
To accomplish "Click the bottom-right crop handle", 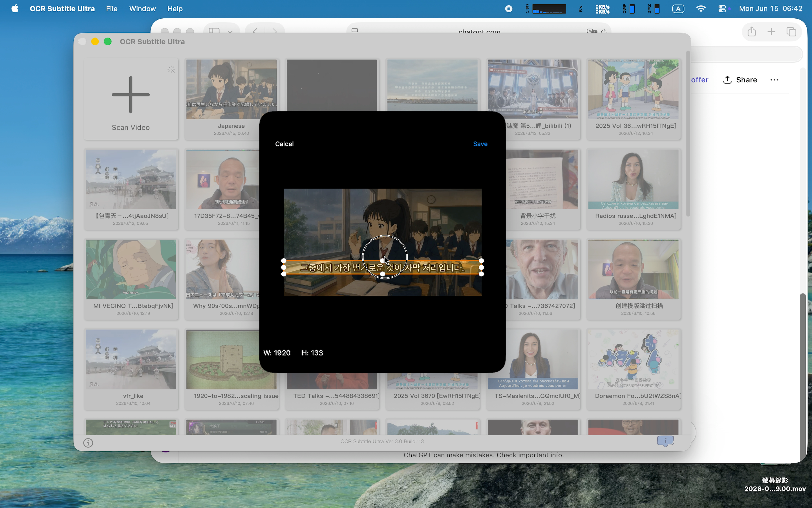I will [x=482, y=274].
